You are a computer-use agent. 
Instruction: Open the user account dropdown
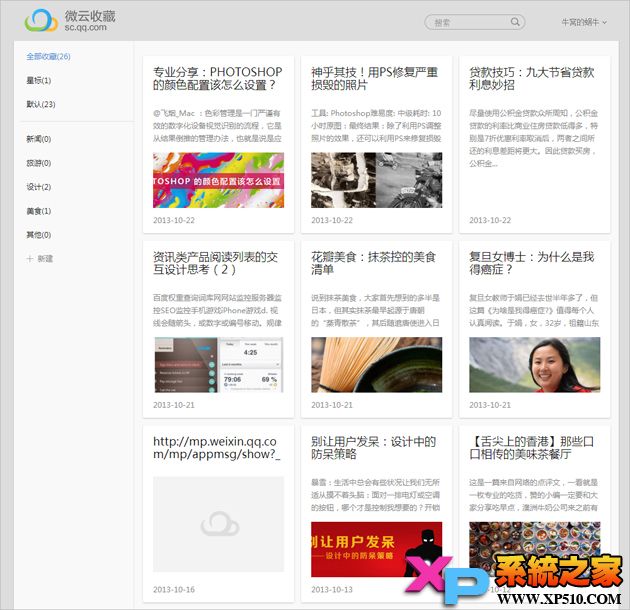pyautogui.click(x=584, y=22)
